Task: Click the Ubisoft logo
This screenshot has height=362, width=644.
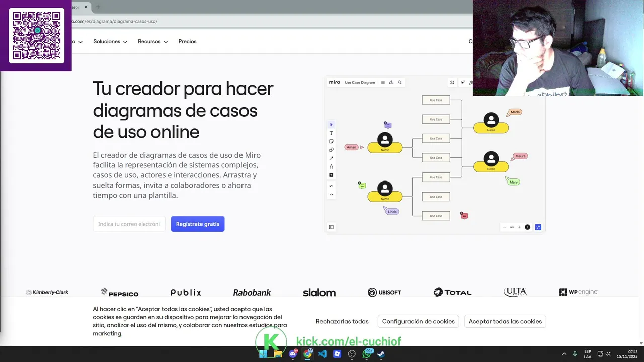Action: (384, 292)
